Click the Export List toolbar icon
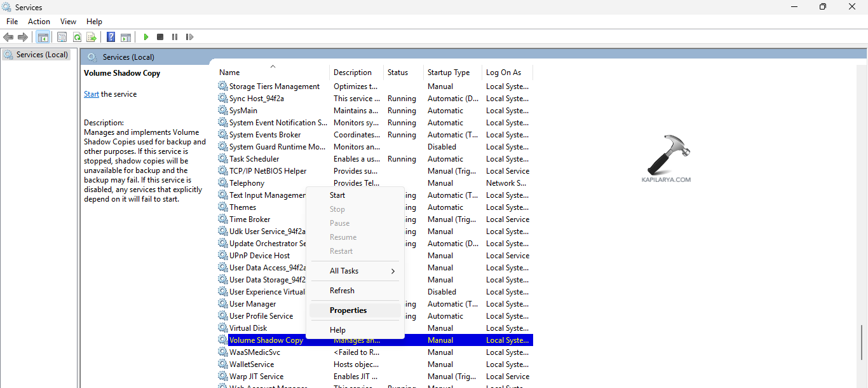 point(92,37)
